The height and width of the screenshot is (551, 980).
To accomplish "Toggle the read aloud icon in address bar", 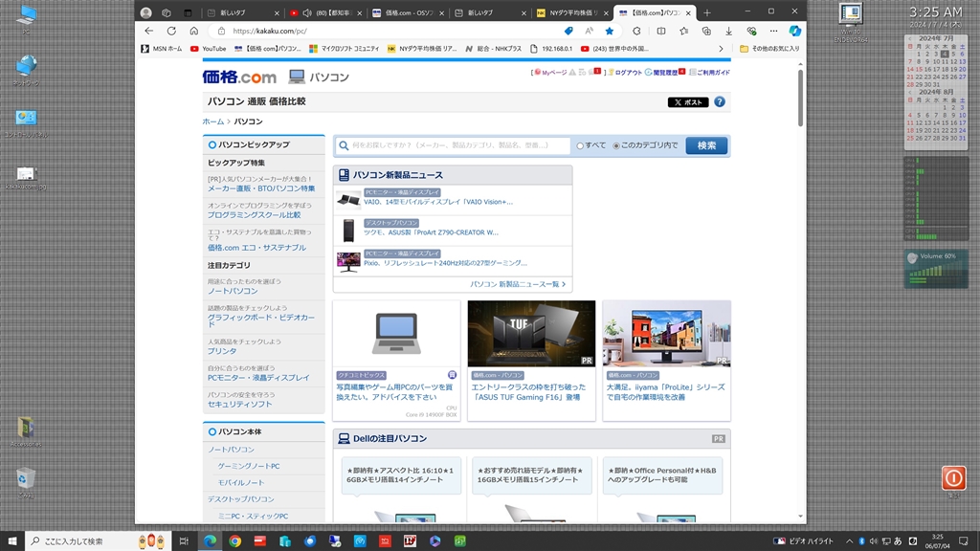I will point(589,31).
